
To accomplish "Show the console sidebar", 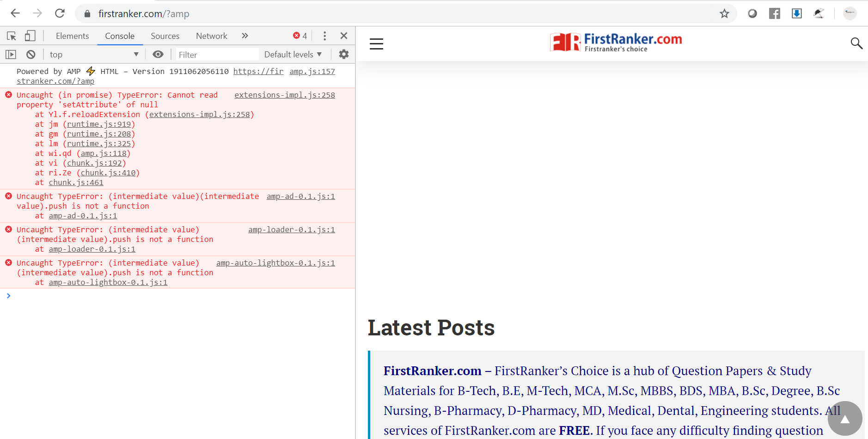I will pos(11,55).
